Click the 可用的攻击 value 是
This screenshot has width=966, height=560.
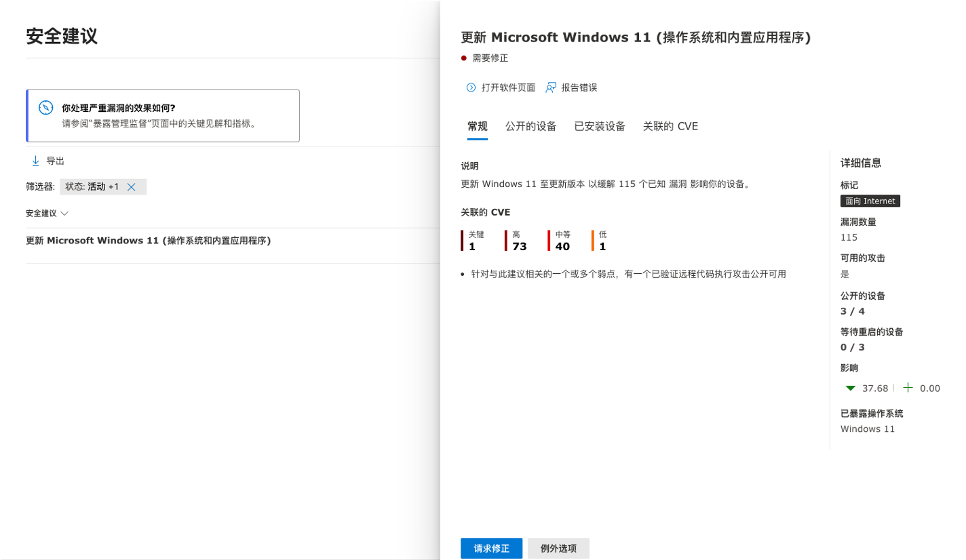tap(845, 274)
